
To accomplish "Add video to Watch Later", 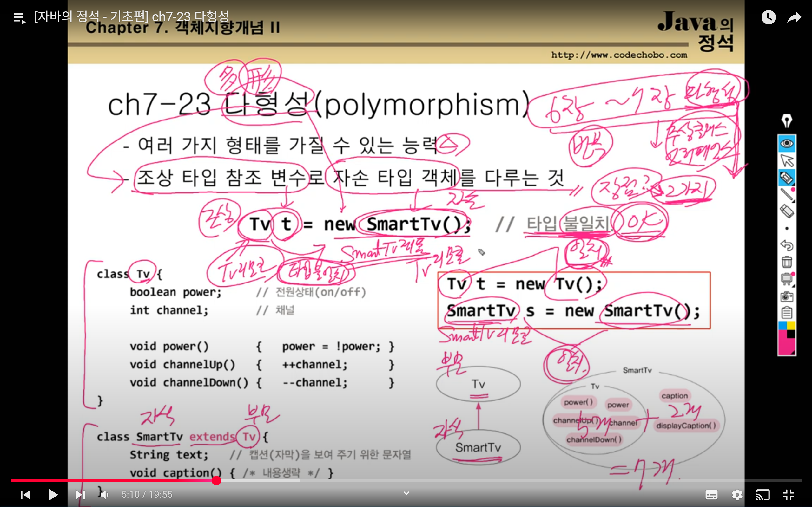I will pos(769,17).
